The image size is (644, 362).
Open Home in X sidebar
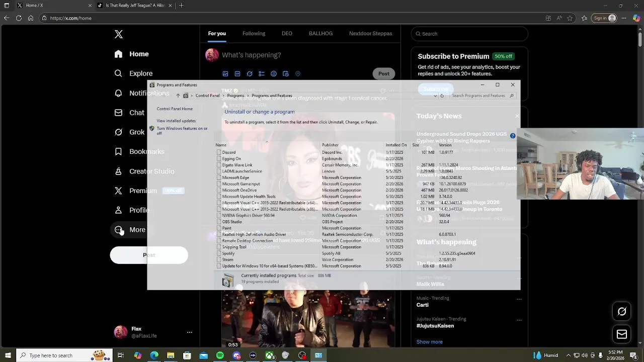(131, 54)
